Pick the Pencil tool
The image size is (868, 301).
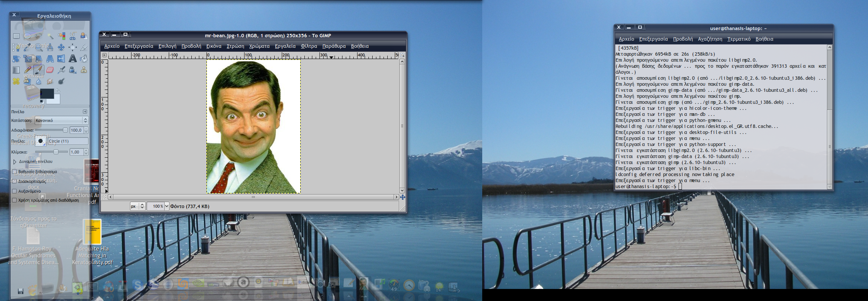tap(28, 70)
